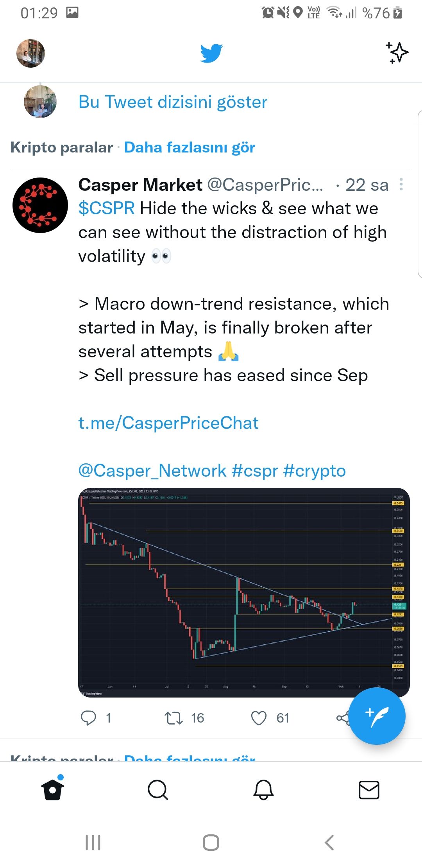Open the profile avatar menu

pos(30,53)
